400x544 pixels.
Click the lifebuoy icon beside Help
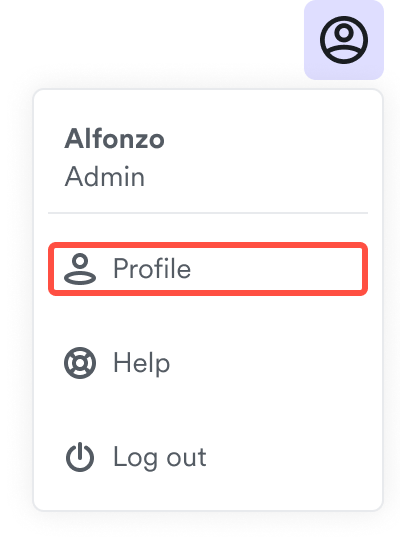tap(80, 363)
